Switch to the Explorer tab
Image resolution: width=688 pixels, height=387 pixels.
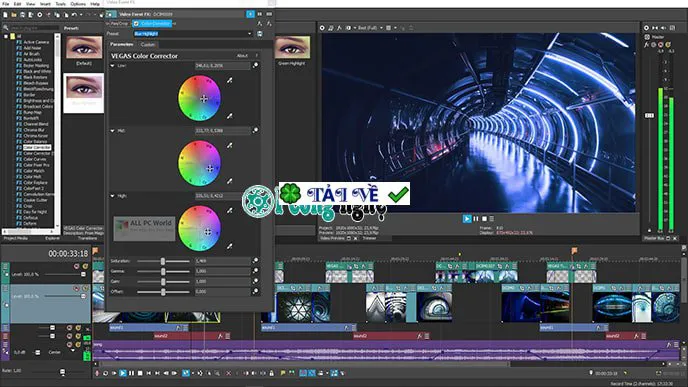[x=52, y=238]
